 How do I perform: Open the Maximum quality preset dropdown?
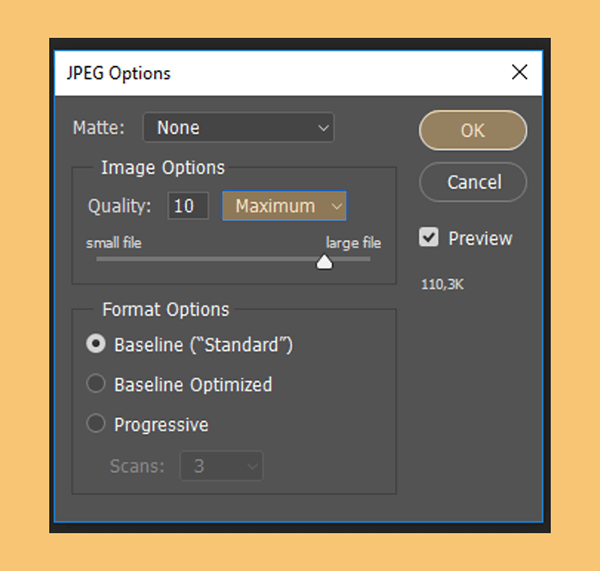(284, 206)
